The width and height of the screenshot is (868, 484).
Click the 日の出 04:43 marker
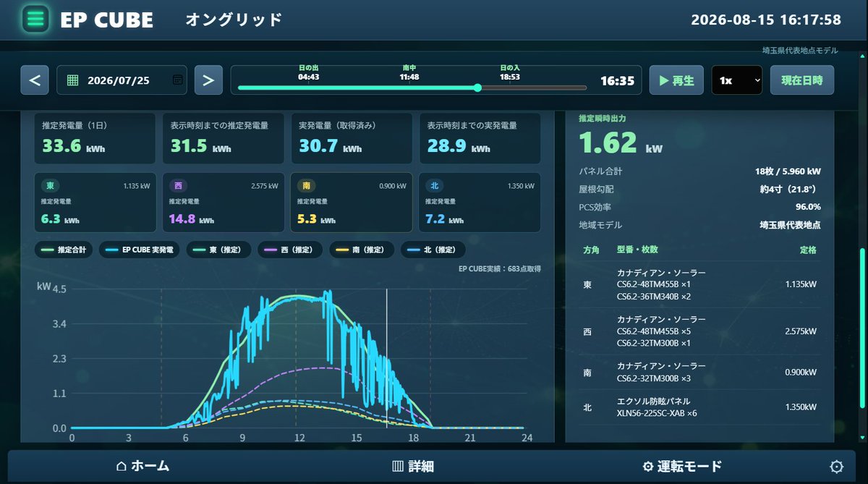[309, 72]
